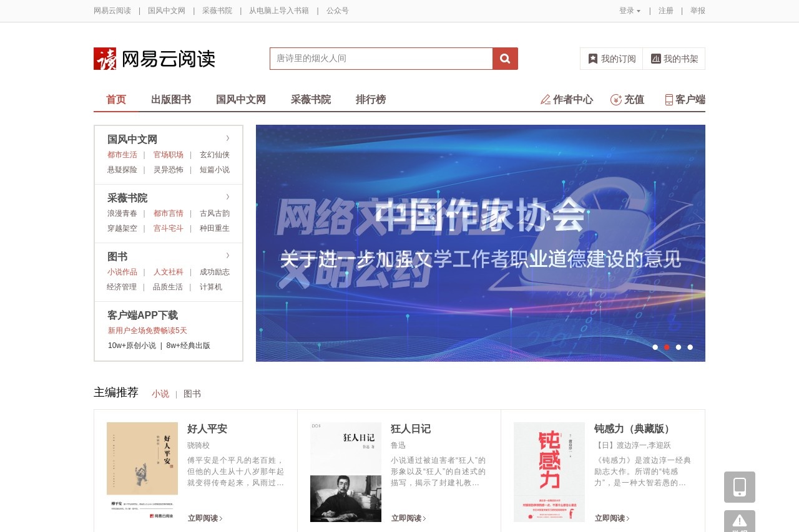This screenshot has height=532, width=799.
Task: Open the 宫斗宅斗 category
Action: click(169, 228)
